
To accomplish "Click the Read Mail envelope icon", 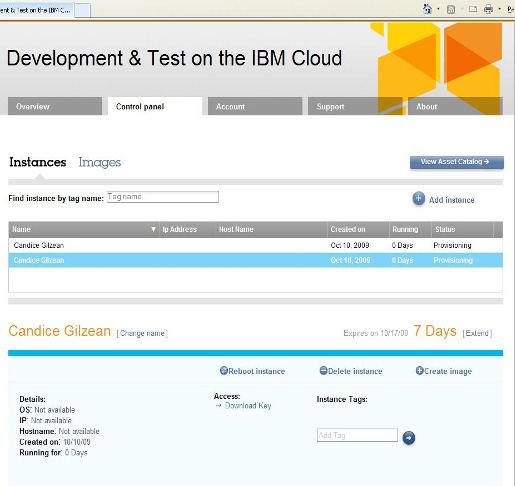I will point(473,9).
